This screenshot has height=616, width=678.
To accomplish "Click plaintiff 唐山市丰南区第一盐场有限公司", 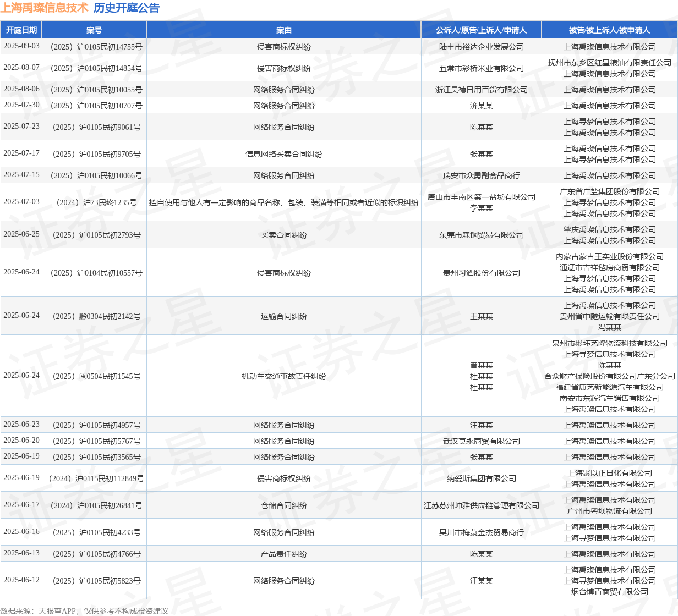I will (482, 197).
